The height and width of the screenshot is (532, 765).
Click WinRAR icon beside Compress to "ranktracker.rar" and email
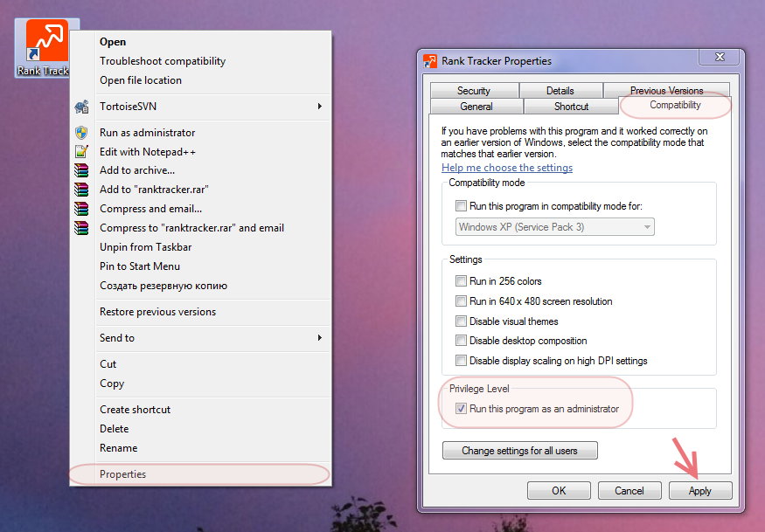[x=81, y=228]
